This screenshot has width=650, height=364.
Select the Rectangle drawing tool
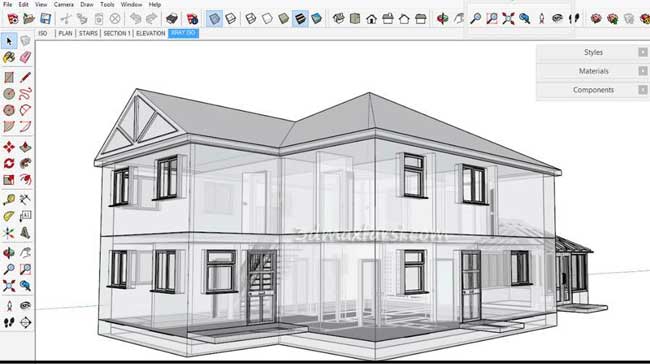[x=9, y=77]
